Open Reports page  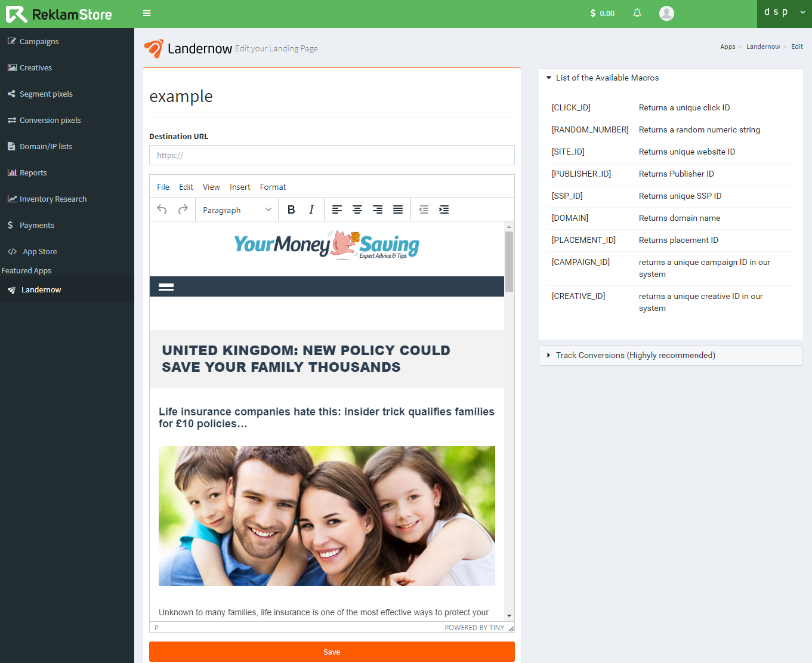click(33, 172)
